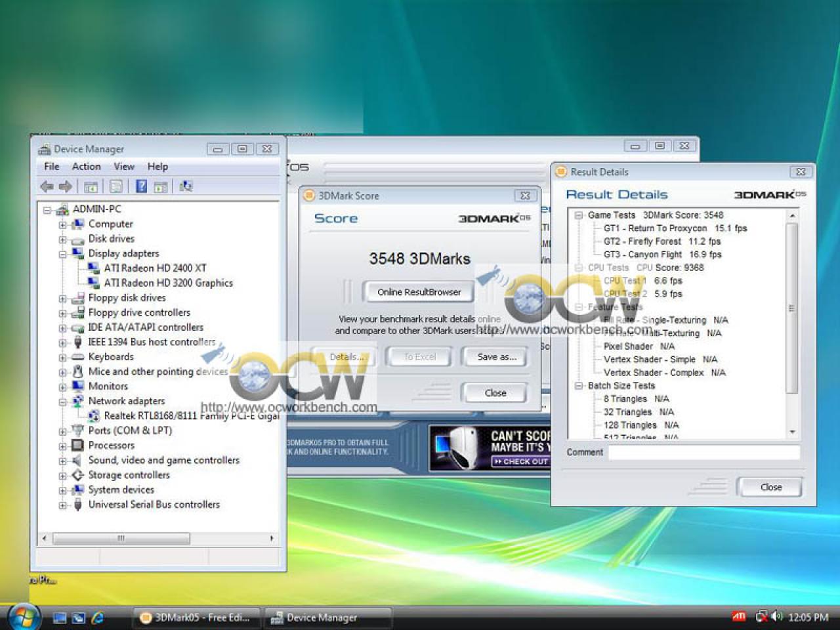Click the Scan for hardware changes icon

[186, 186]
